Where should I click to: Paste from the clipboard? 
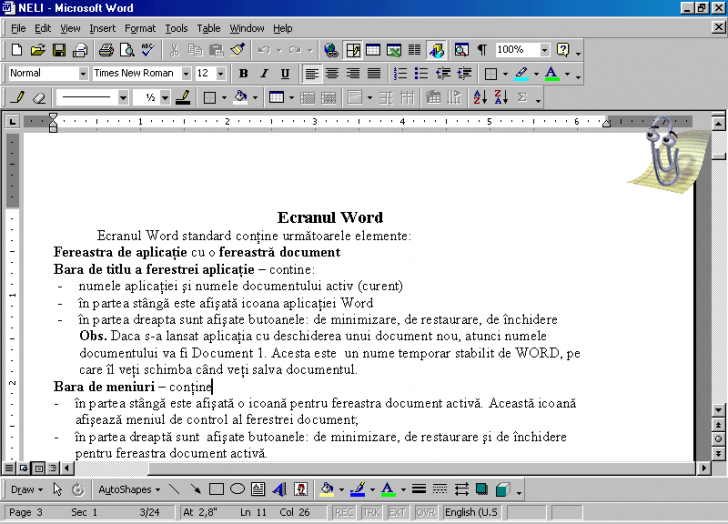click(216, 50)
